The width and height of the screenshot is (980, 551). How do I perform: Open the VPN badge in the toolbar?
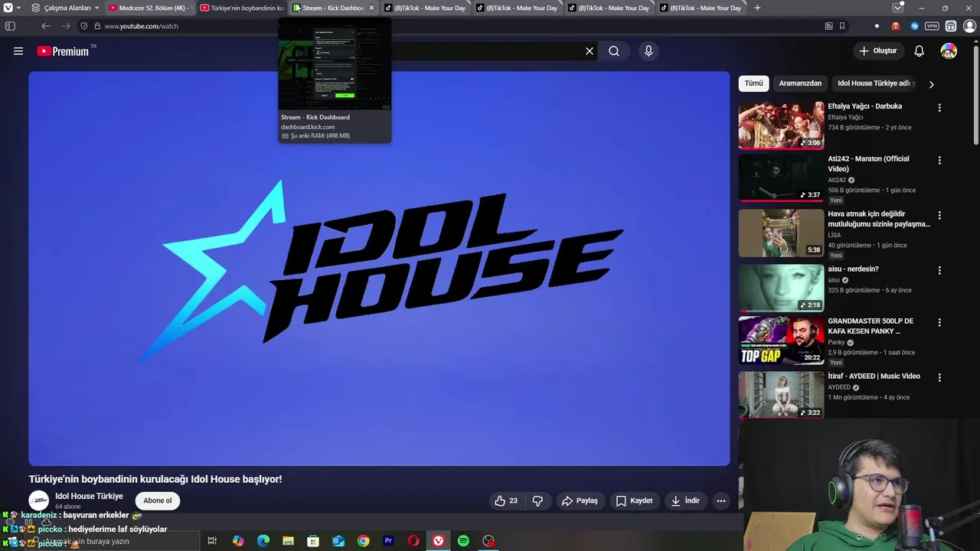[x=932, y=26]
